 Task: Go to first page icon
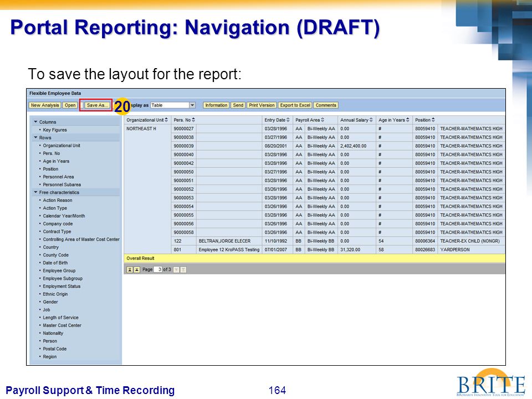(130, 269)
